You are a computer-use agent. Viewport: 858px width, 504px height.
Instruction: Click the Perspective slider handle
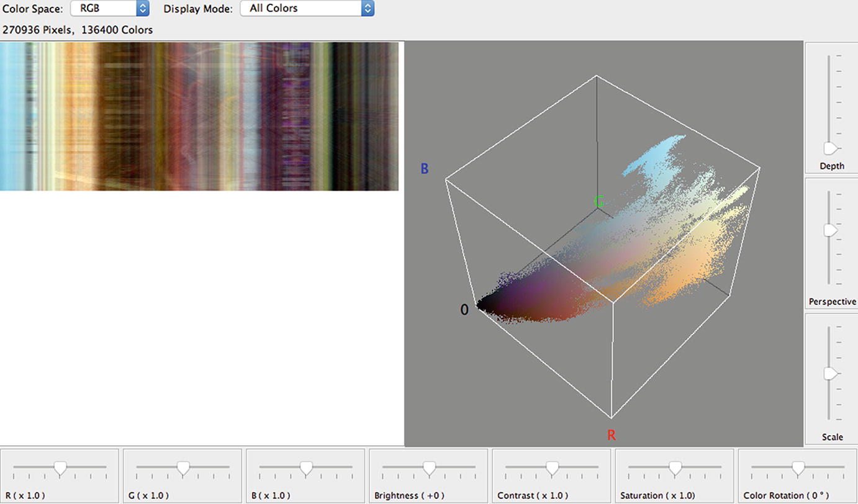click(831, 230)
